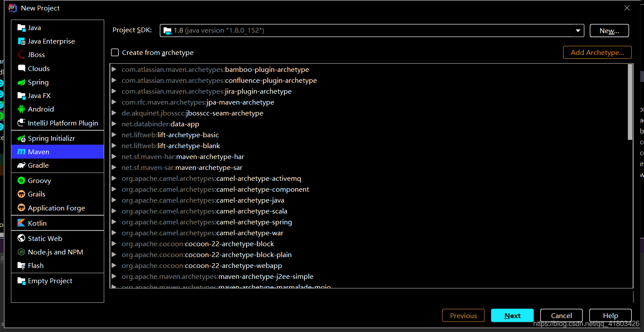Viewport: 644px width, 332px height.
Task: Click the New... SDK button
Action: point(609,30)
